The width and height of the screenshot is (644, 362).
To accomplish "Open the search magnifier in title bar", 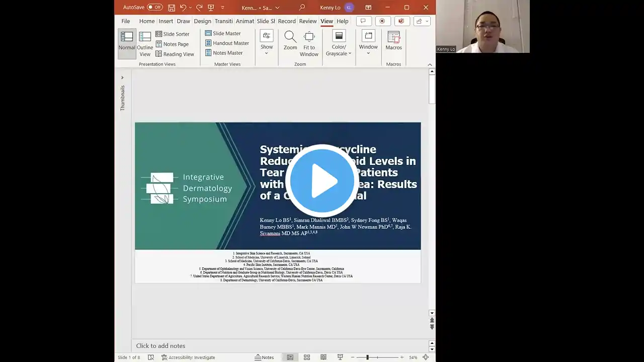I will (x=302, y=8).
